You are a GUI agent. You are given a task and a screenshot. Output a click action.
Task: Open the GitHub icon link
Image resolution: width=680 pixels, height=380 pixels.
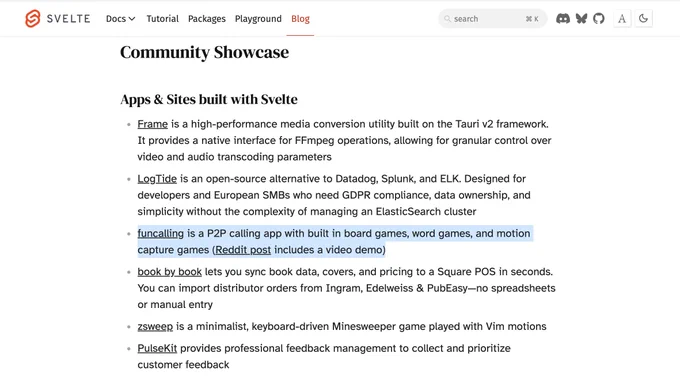[598, 19]
